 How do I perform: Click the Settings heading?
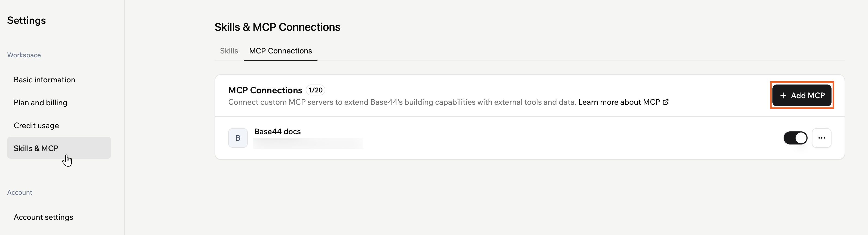coord(26,20)
